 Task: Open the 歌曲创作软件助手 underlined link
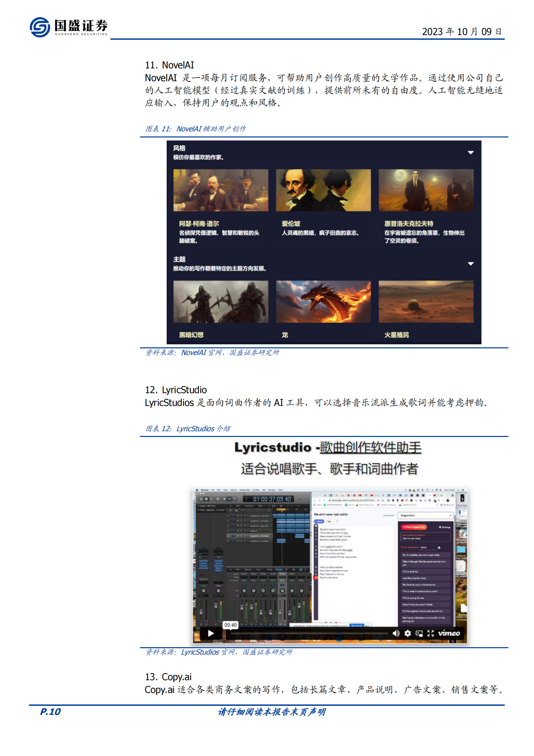pos(370,447)
